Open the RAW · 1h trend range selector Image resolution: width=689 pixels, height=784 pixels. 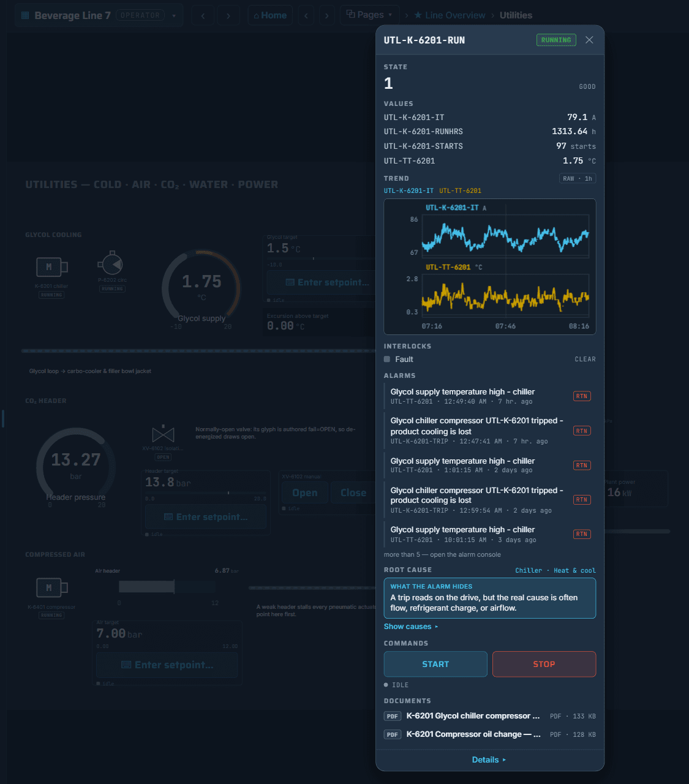(578, 179)
